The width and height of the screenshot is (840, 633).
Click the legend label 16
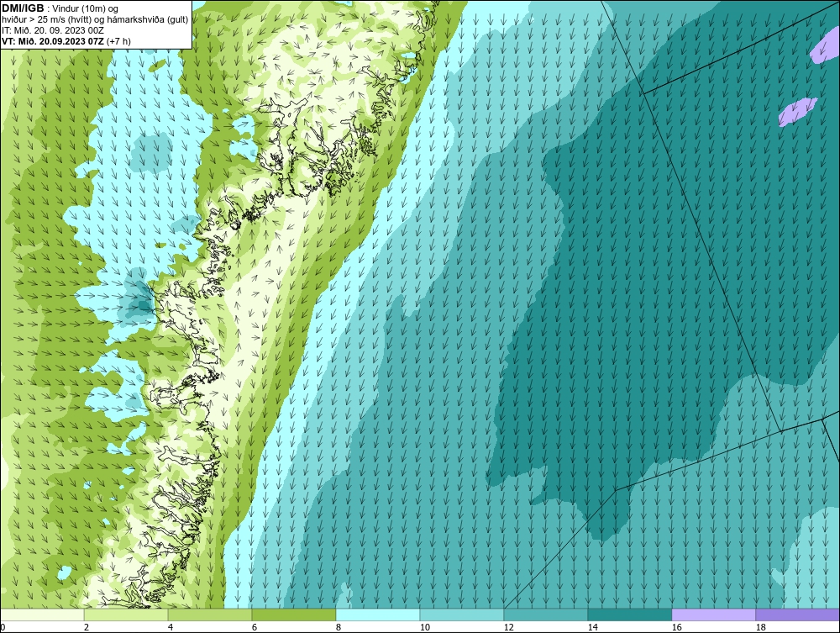pos(676,627)
